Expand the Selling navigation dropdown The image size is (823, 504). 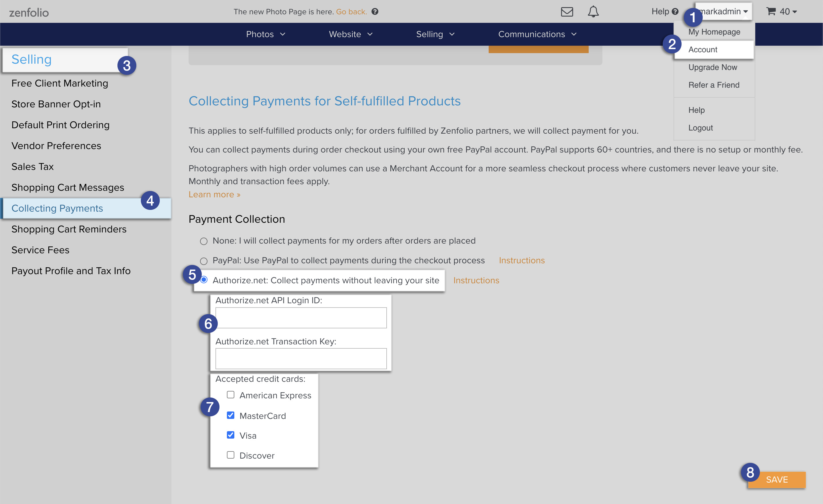pos(436,34)
